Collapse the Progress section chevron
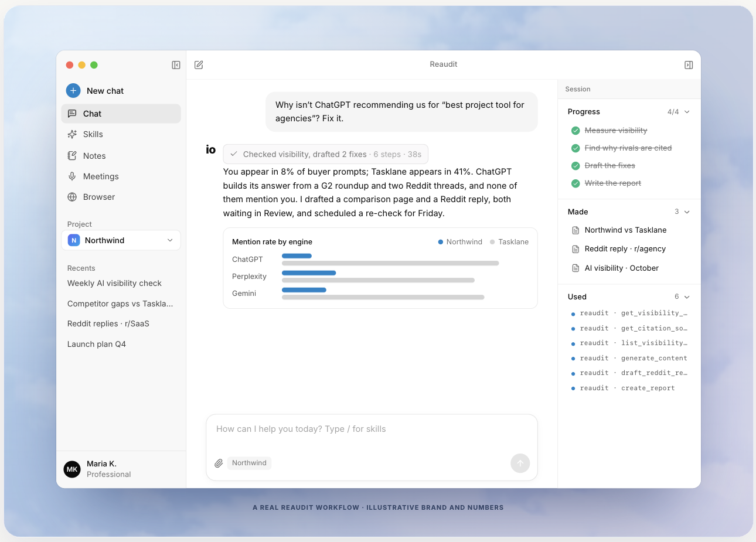756x542 pixels. tap(687, 112)
